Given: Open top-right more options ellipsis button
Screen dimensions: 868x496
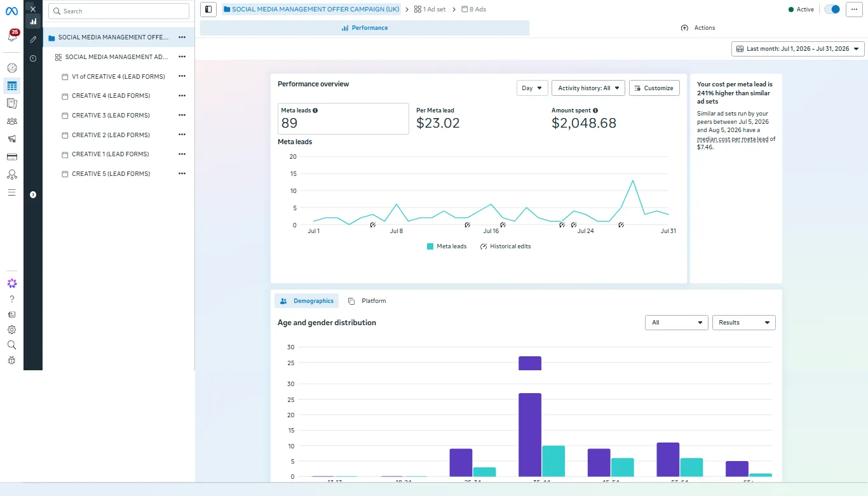Looking at the screenshot, I should (x=854, y=10).
